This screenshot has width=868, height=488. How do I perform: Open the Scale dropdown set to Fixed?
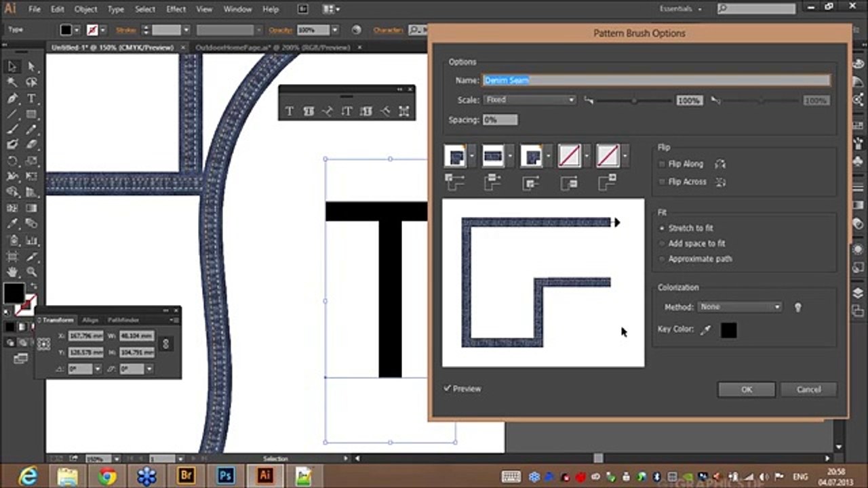pyautogui.click(x=530, y=100)
